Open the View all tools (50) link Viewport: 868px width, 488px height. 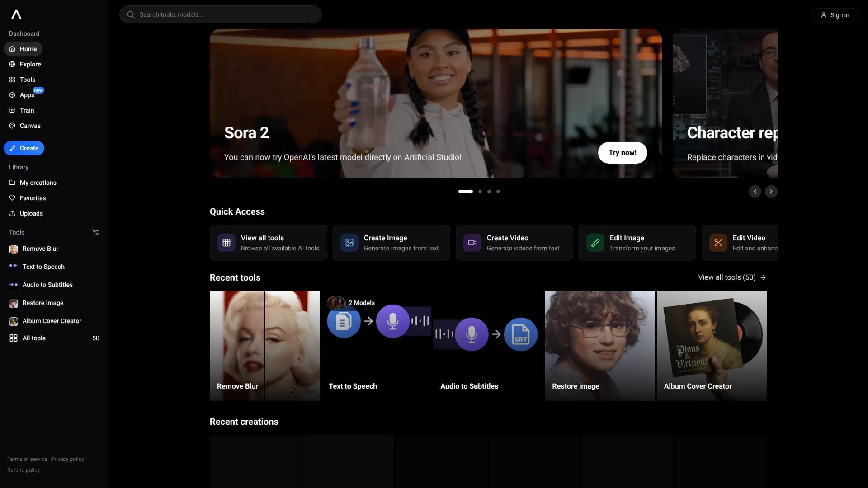pyautogui.click(x=732, y=277)
